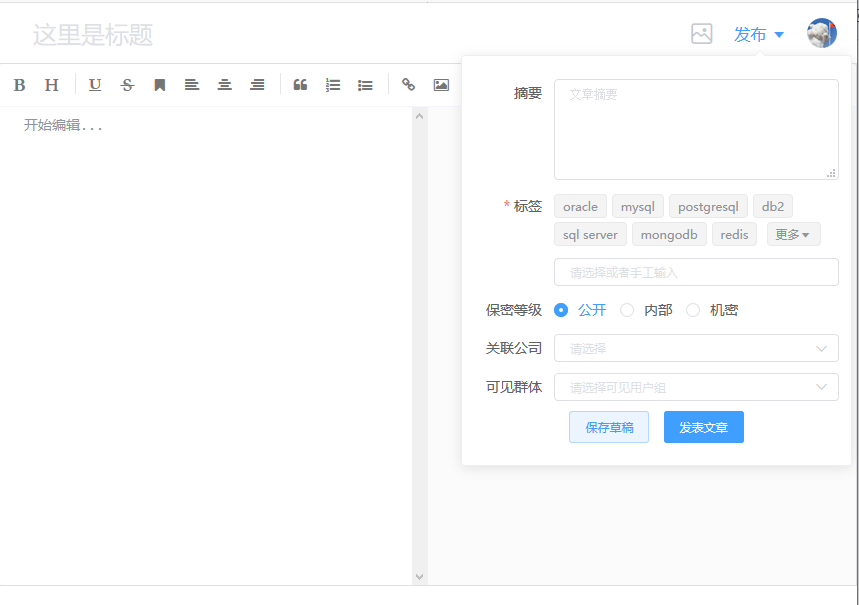This screenshot has width=859, height=605.
Task: Click the 保存草稿 button
Action: point(609,427)
